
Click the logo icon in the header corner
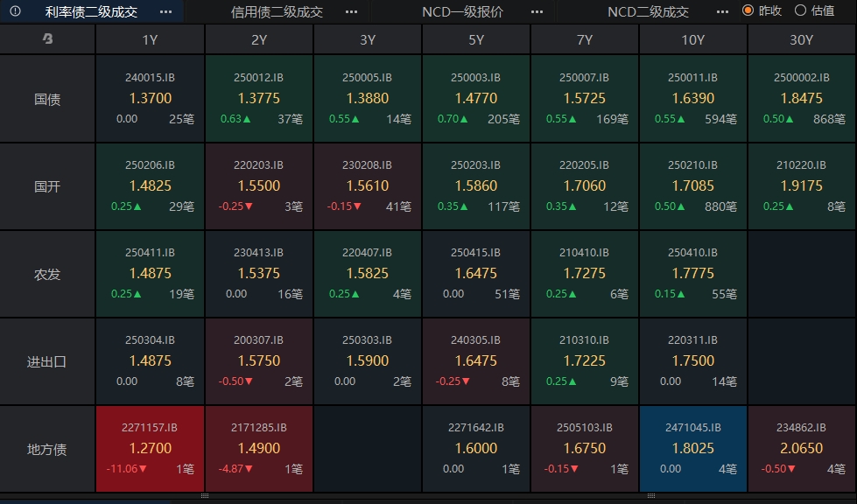(47, 38)
